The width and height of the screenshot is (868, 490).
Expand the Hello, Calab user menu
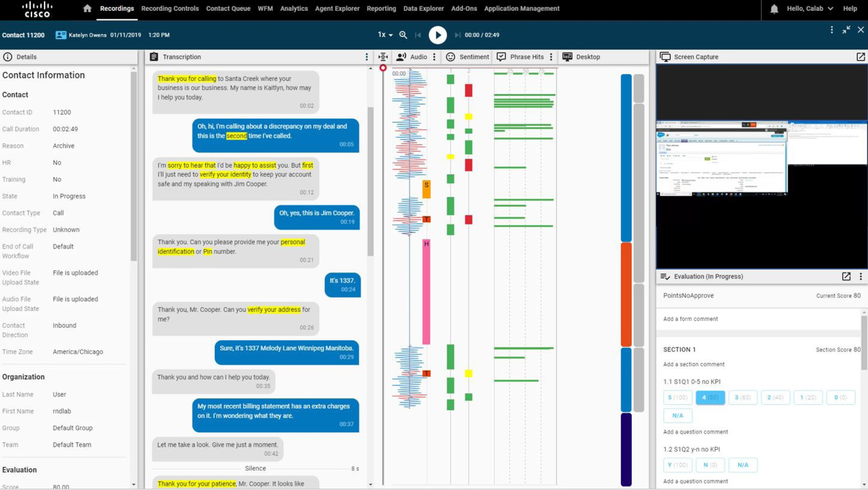click(810, 9)
